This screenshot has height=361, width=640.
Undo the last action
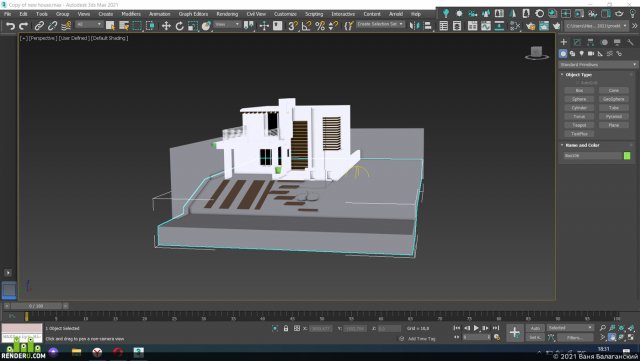(x=10, y=26)
